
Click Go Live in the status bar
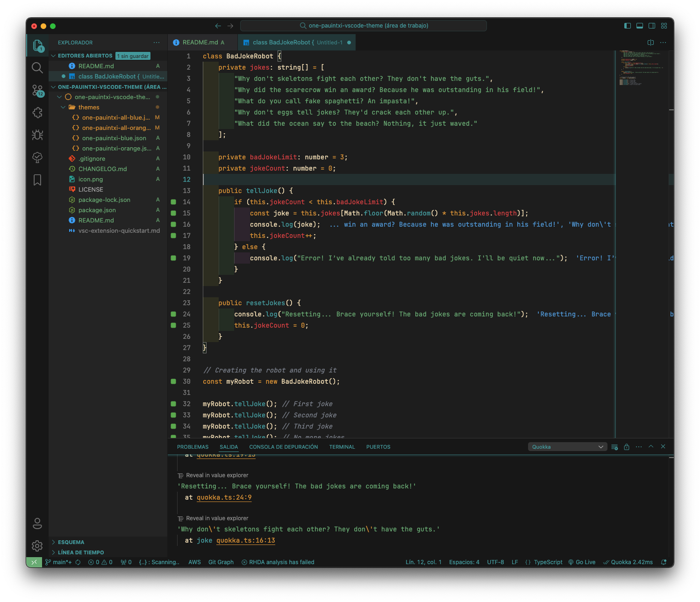tap(582, 562)
